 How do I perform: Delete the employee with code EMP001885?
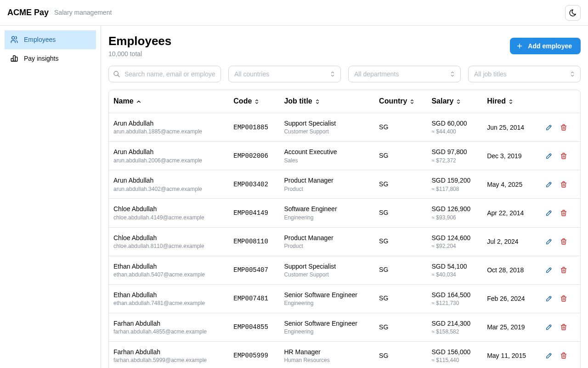(564, 127)
